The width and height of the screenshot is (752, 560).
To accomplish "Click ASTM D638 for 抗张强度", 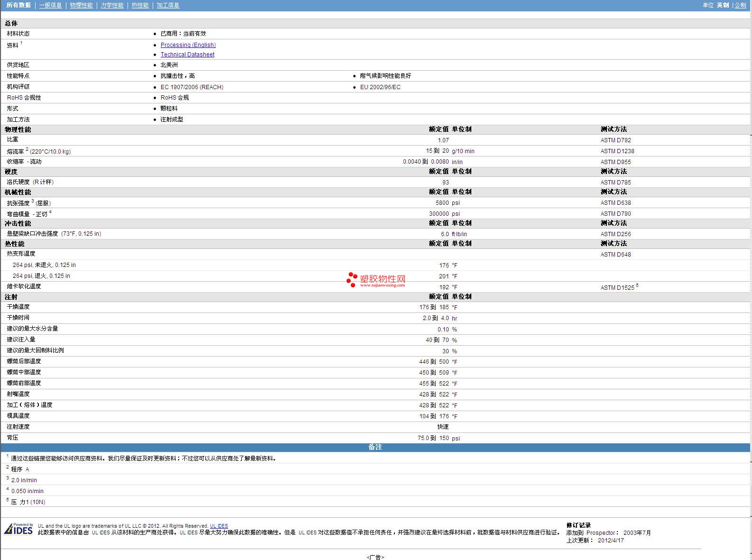I will 615,203.
